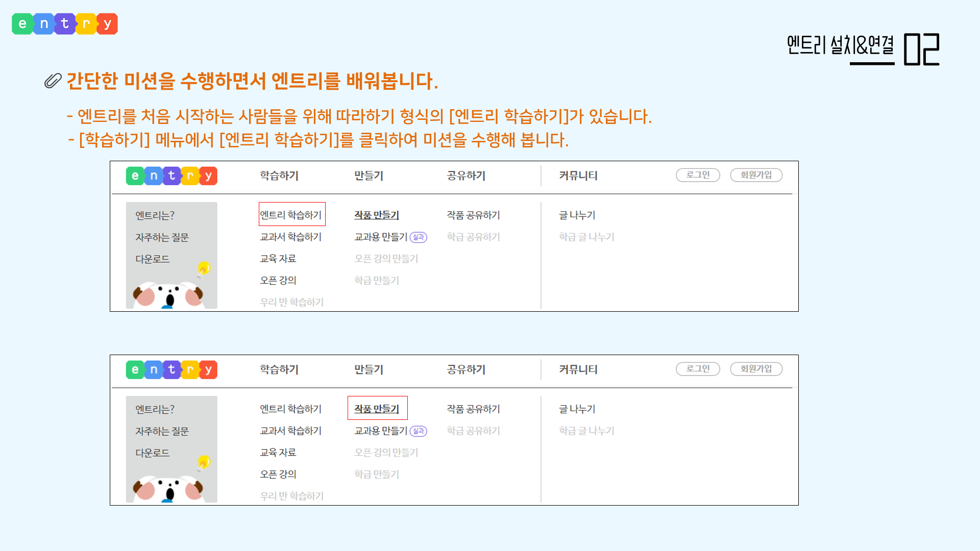980x551 pixels.
Task: Select 학급 글 나누기 in upper screenshot
Action: click(x=587, y=237)
